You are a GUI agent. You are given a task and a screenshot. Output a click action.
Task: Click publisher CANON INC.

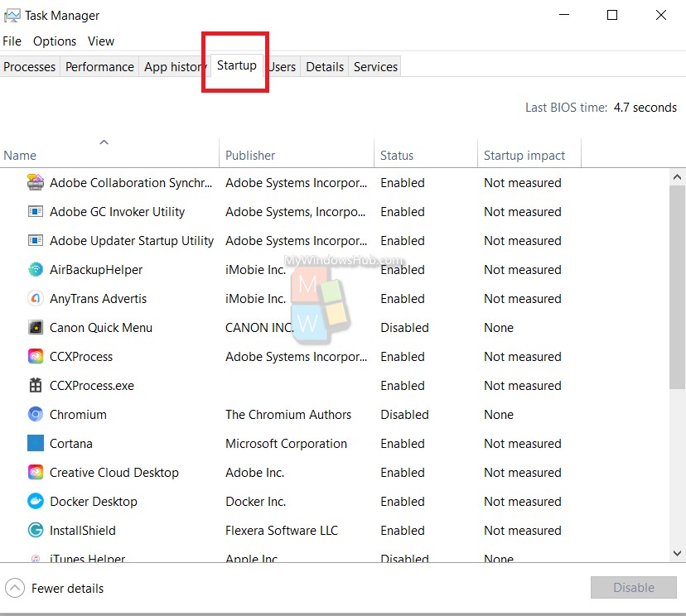pos(259,327)
